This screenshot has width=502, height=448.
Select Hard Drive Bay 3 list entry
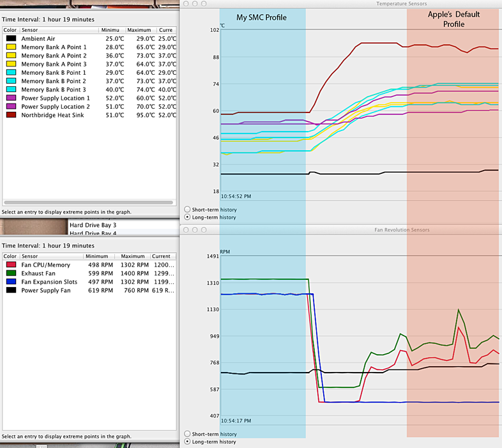(93, 225)
